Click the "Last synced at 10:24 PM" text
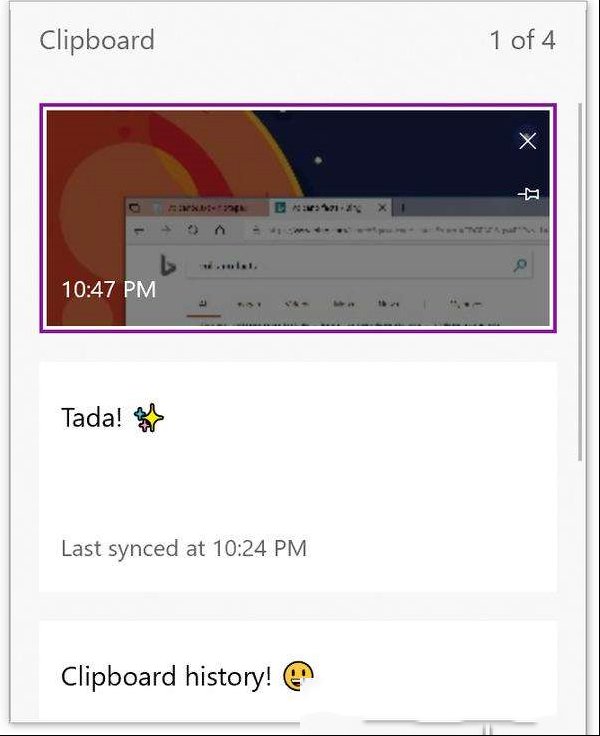The height and width of the screenshot is (736, 600). click(184, 548)
